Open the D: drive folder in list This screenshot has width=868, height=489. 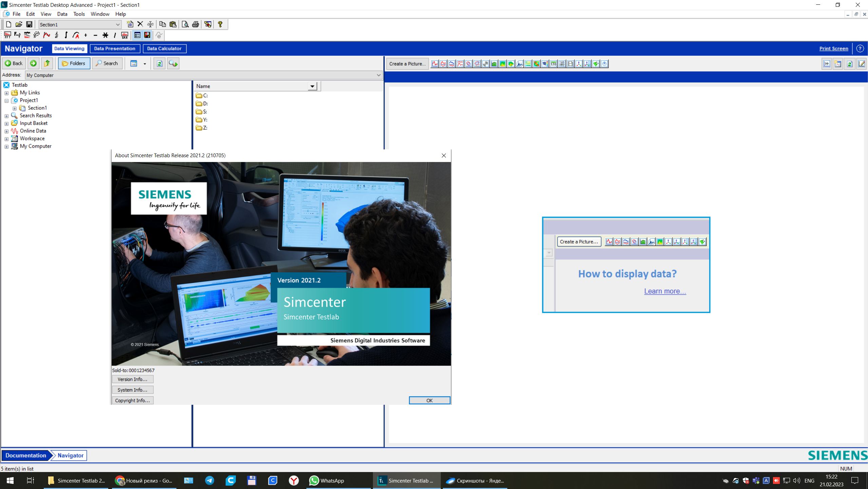click(x=202, y=104)
